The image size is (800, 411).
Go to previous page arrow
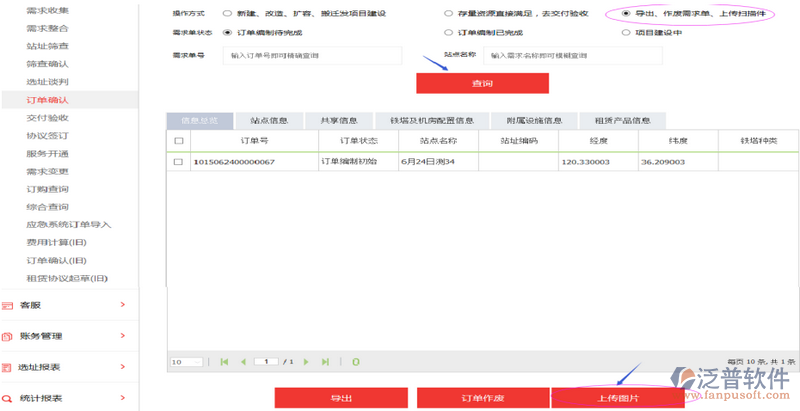click(241, 361)
